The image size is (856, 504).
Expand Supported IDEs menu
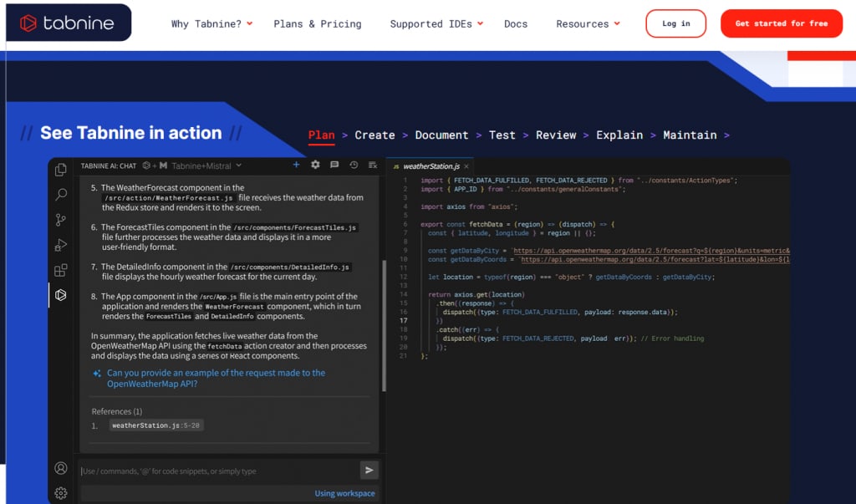(x=436, y=24)
